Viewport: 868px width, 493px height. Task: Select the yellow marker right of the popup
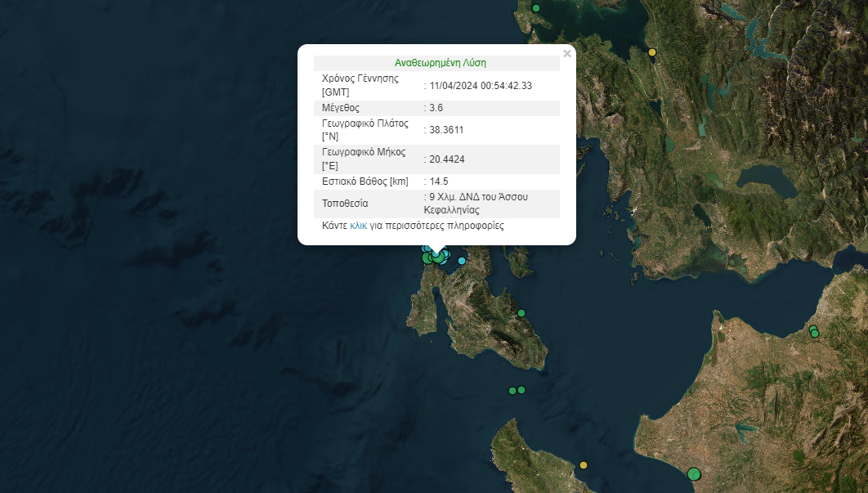(x=652, y=52)
